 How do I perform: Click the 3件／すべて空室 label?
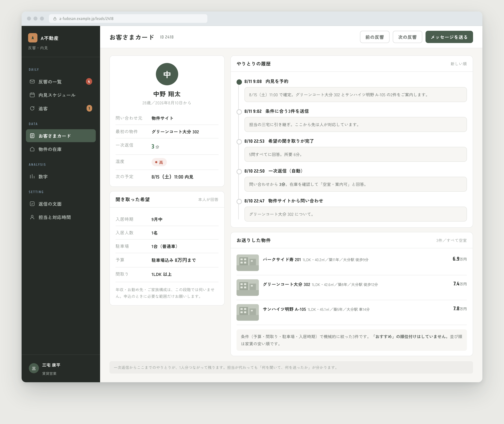451,240
